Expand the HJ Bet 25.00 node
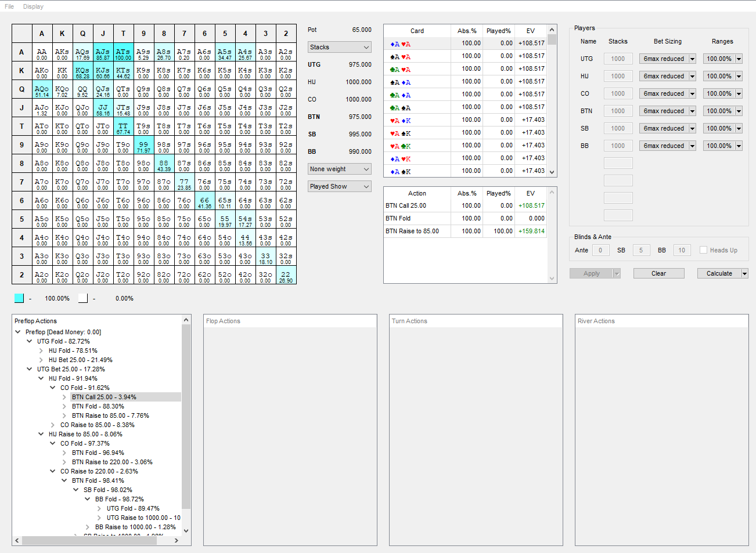This screenshot has height=553, width=756. pos(41,360)
